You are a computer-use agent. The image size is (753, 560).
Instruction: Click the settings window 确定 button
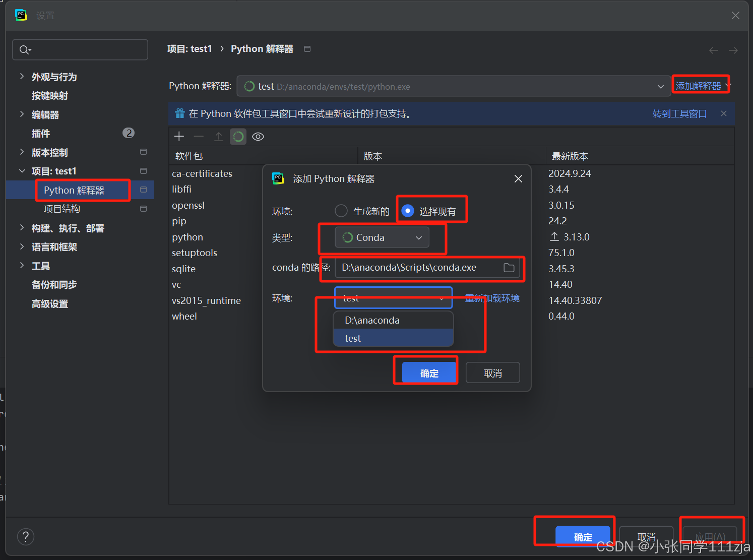[x=583, y=537]
